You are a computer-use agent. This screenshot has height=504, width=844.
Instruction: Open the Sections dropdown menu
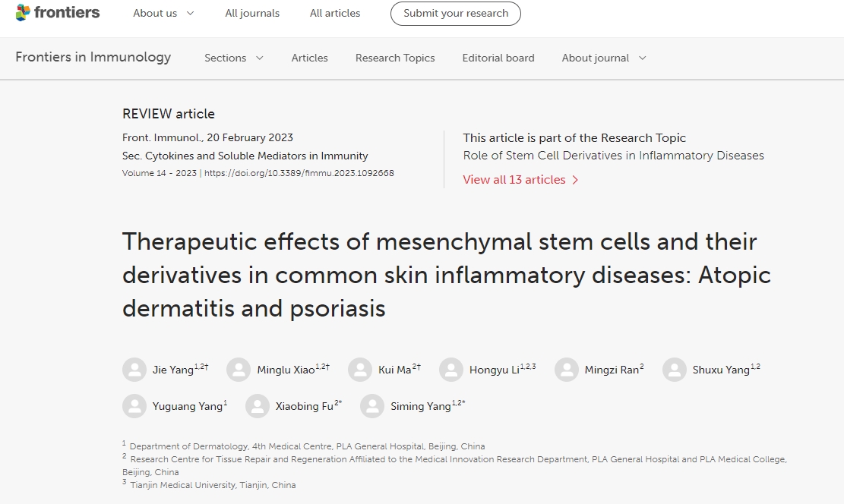[x=233, y=58]
